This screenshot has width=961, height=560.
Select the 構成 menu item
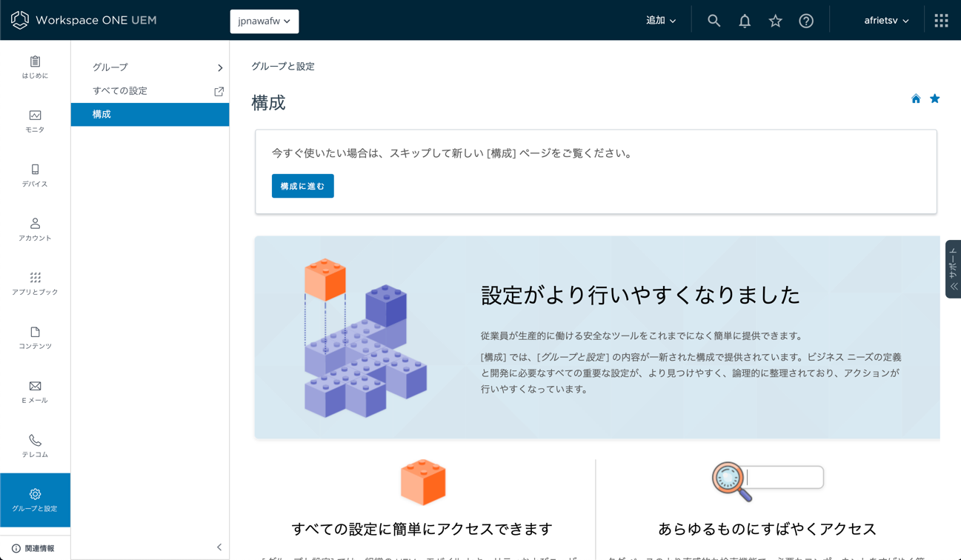[x=150, y=114]
